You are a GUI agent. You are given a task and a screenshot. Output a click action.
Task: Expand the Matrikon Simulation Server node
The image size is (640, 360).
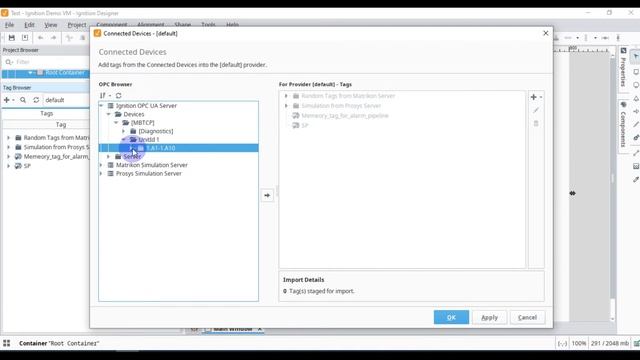click(101, 165)
